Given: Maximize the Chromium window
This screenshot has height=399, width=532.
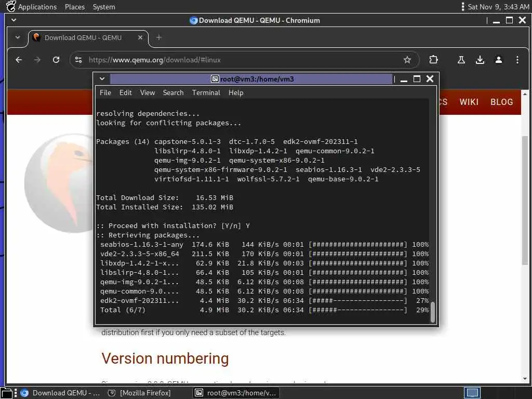Looking at the screenshot, I should pos(509,20).
